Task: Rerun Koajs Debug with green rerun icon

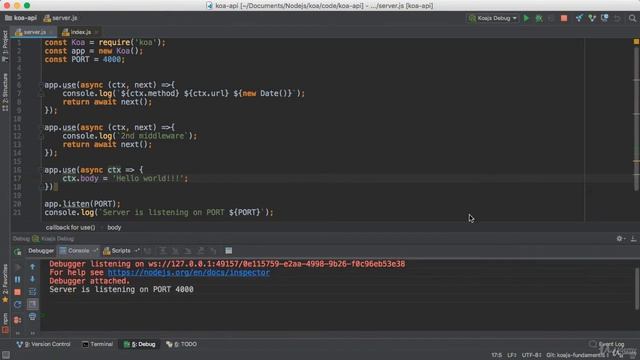Action: (18, 251)
